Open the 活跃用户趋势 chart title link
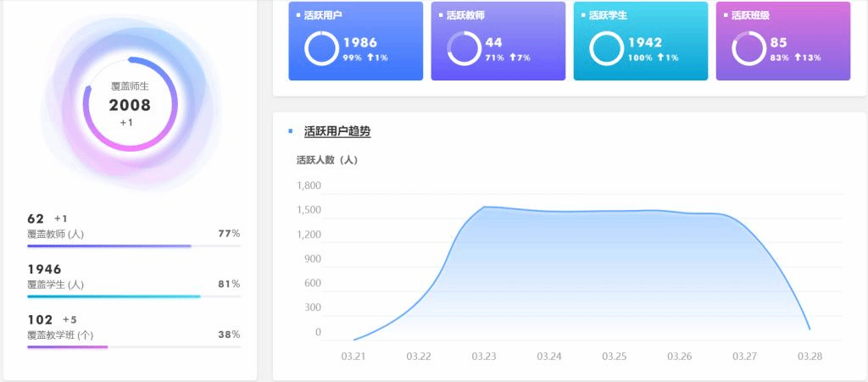The width and height of the screenshot is (868, 382). point(337,131)
